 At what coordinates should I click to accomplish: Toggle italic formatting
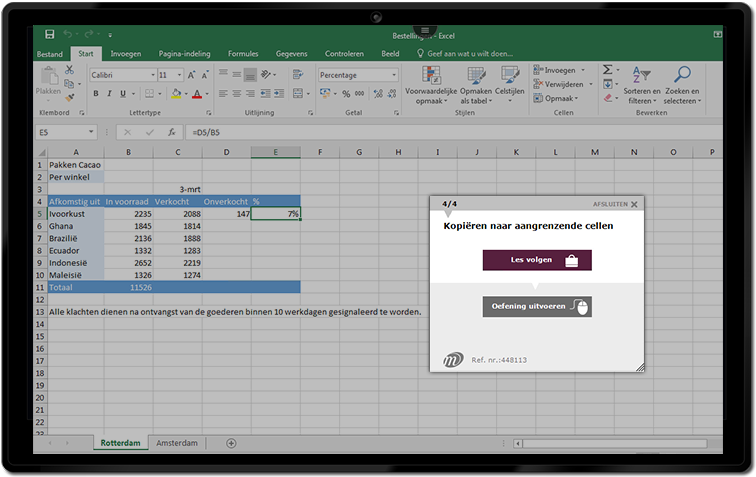110,94
